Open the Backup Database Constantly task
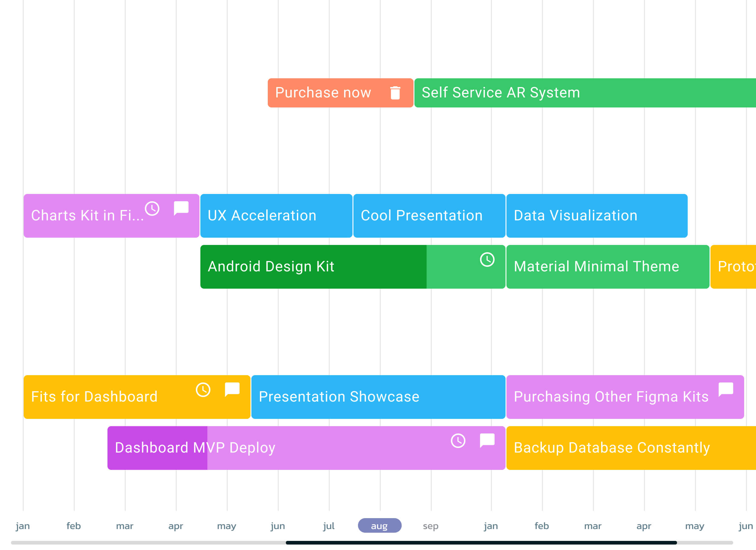This screenshot has width=756, height=550. [630, 448]
